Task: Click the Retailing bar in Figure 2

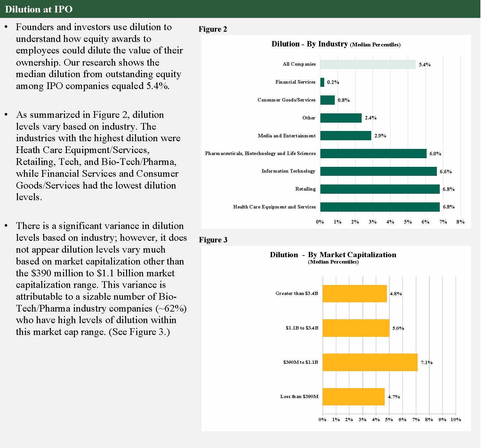Action: [x=380, y=189]
